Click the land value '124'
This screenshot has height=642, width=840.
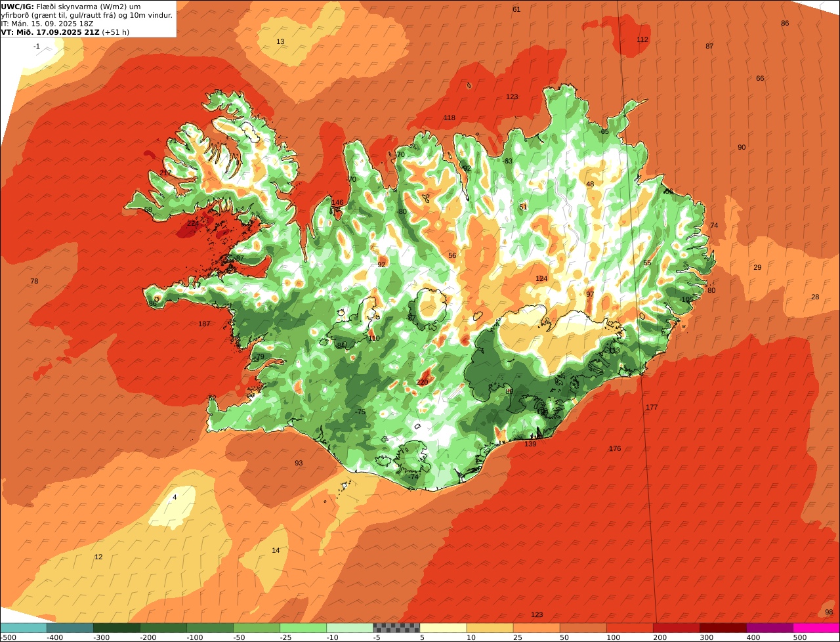[541, 278]
